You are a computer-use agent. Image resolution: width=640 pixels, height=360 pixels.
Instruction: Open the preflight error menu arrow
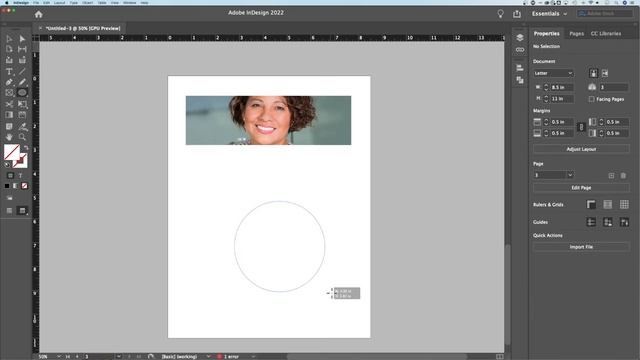253,356
